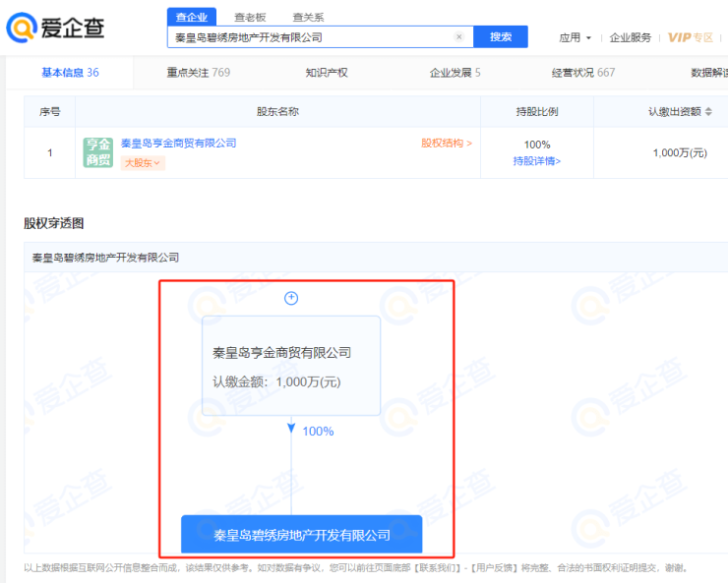
Task: Expand the 大股东 tag dropdown
Action: [143, 163]
